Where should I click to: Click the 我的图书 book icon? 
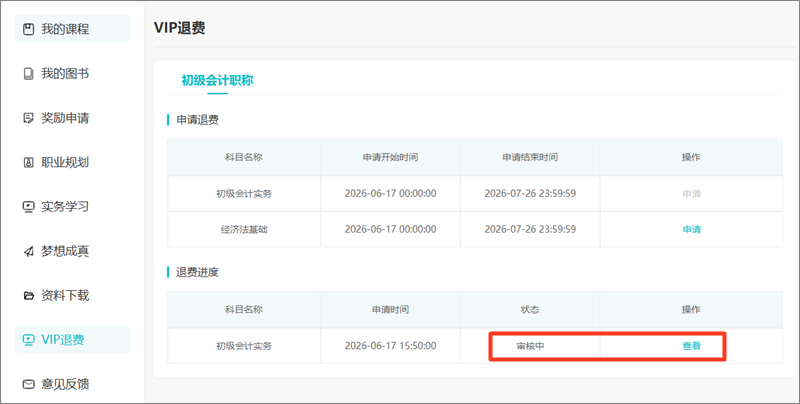point(29,73)
